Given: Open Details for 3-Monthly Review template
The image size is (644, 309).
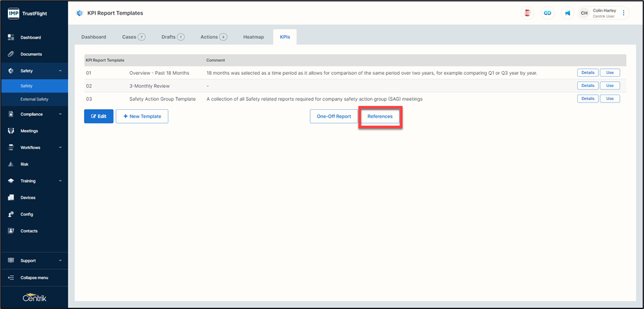Looking at the screenshot, I should tap(588, 86).
